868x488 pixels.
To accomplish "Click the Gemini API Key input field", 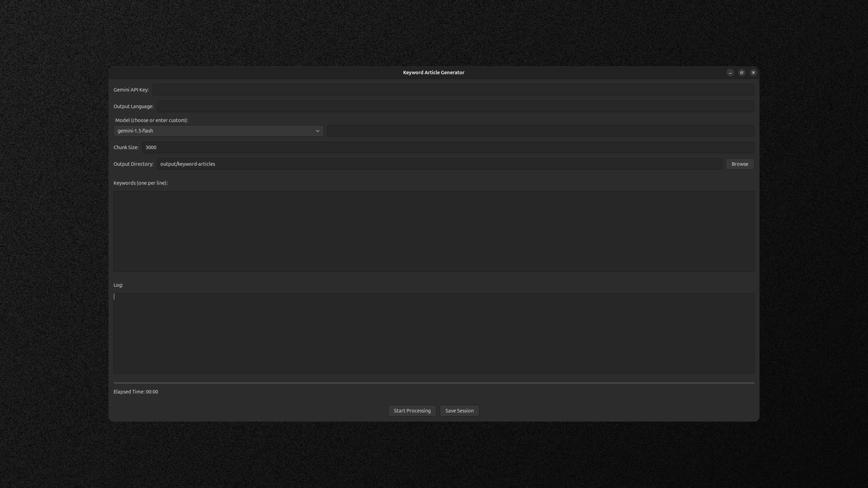I will coord(453,90).
